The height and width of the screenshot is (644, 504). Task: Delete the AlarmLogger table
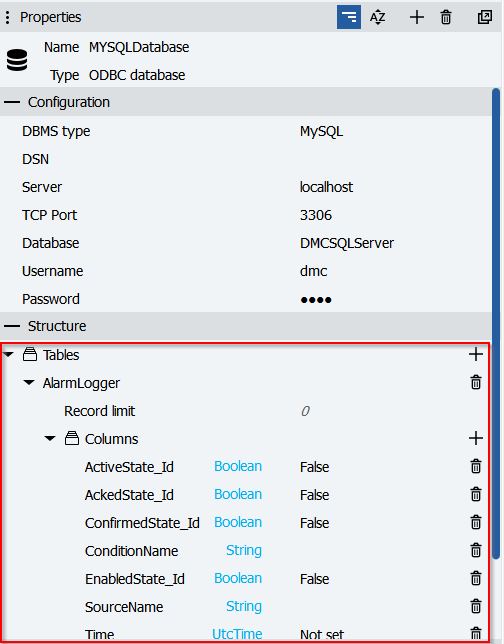(476, 382)
